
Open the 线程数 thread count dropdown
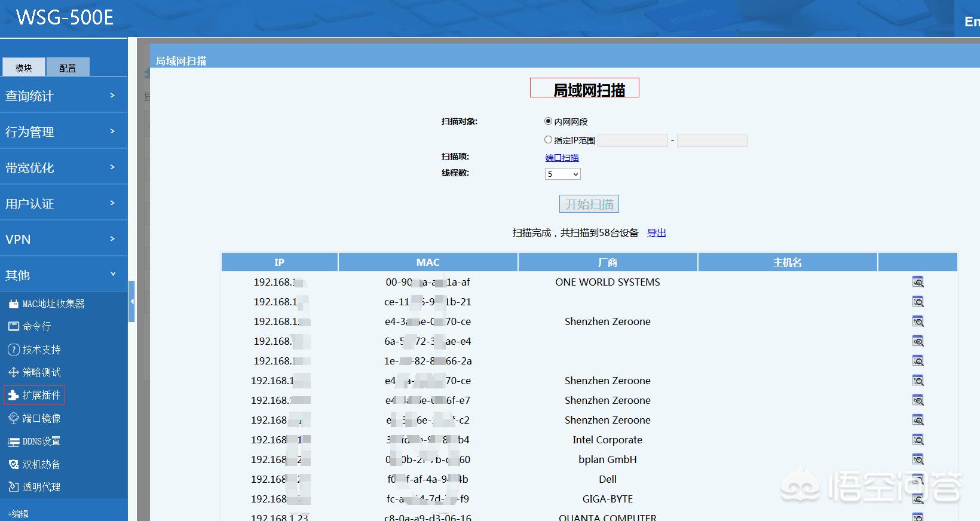[563, 174]
